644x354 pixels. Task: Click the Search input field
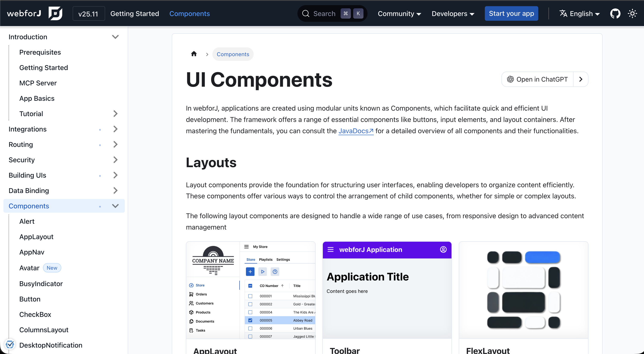point(324,13)
